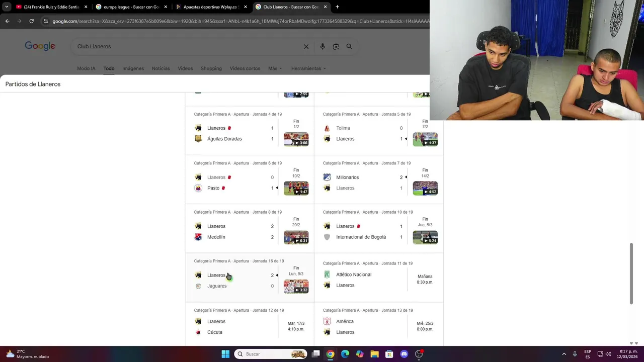Play Llaneros vs Pasto highlight video
This screenshot has height=362, width=644.
point(296,188)
